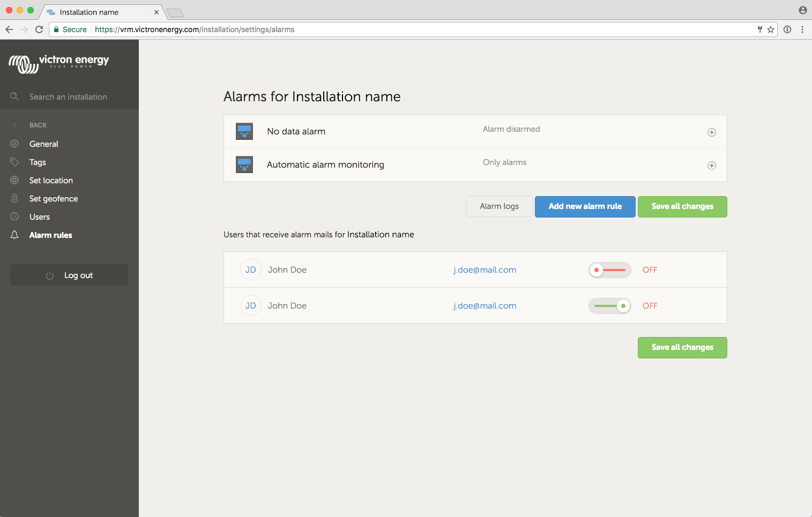Click the Add new alarm rule button

(585, 207)
